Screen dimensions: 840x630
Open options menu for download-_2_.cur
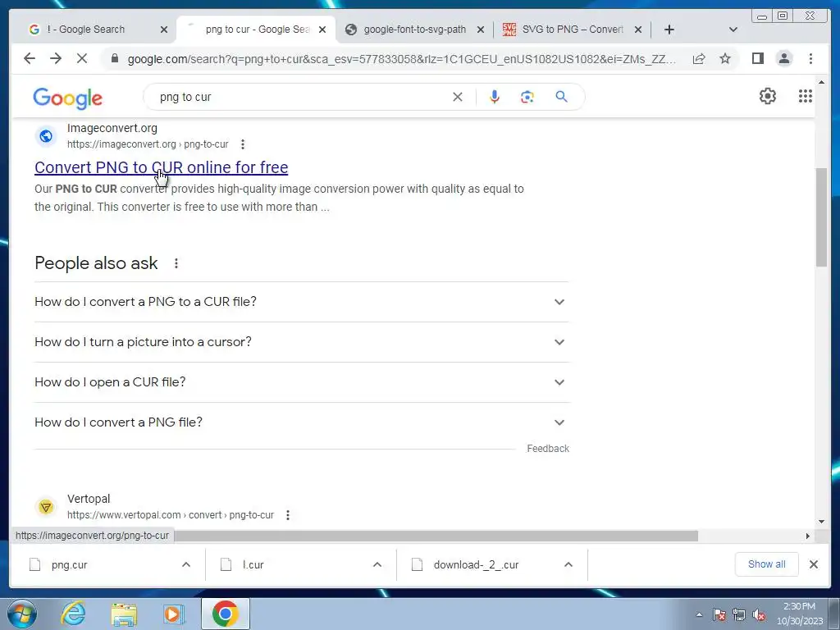point(568,564)
